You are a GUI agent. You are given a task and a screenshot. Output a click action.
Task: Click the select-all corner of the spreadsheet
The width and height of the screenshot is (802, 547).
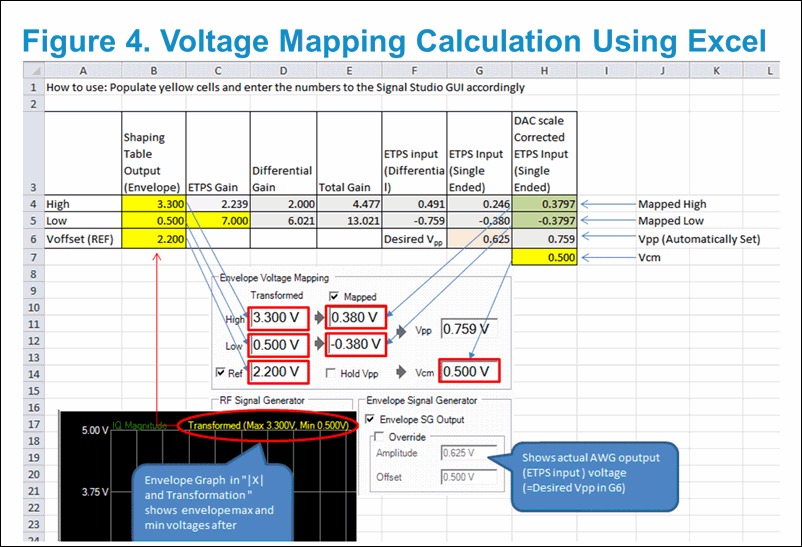point(34,70)
